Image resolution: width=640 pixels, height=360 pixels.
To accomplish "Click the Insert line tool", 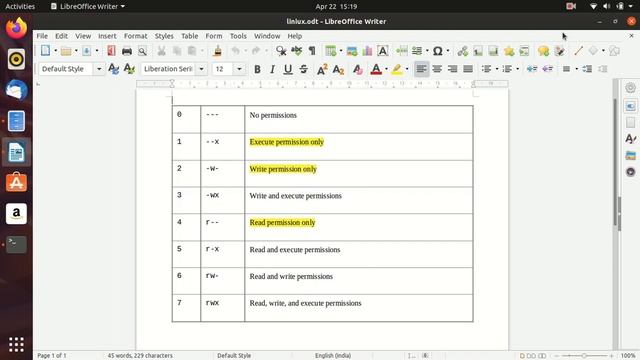I will click(578, 51).
